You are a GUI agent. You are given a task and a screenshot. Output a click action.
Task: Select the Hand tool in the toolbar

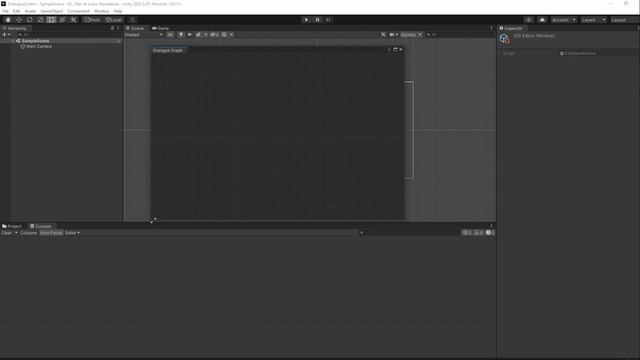pos(8,20)
